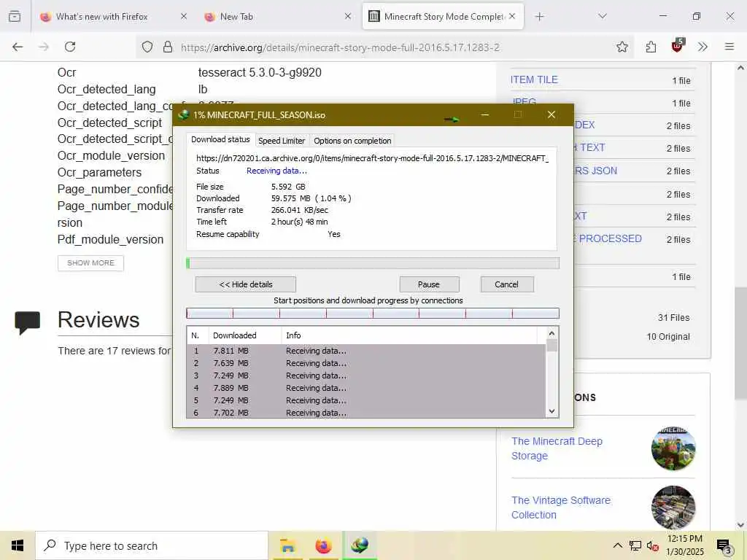Select connection 6 row with 7.702 MB
Screen dimensions: 747x560
pyautogui.click(x=366, y=413)
